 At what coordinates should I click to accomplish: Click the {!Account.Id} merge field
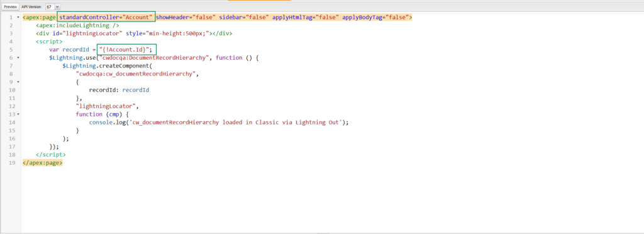(124, 50)
